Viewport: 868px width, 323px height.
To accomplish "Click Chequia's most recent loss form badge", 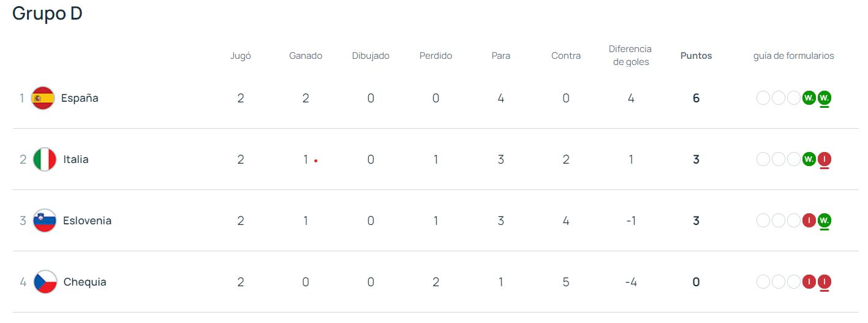I will coord(825,282).
